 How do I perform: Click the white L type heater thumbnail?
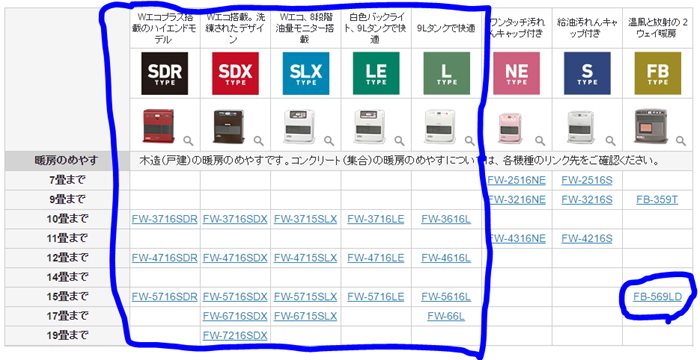coord(439,126)
